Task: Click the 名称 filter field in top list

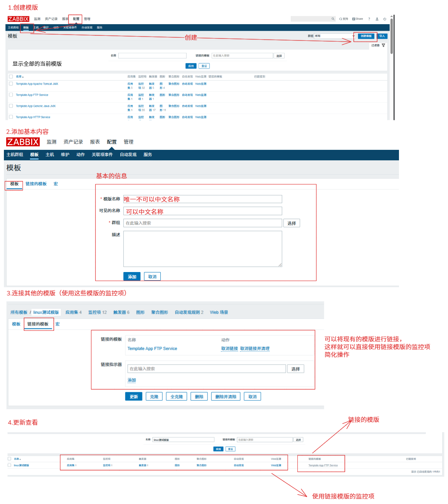Action: pos(153,56)
